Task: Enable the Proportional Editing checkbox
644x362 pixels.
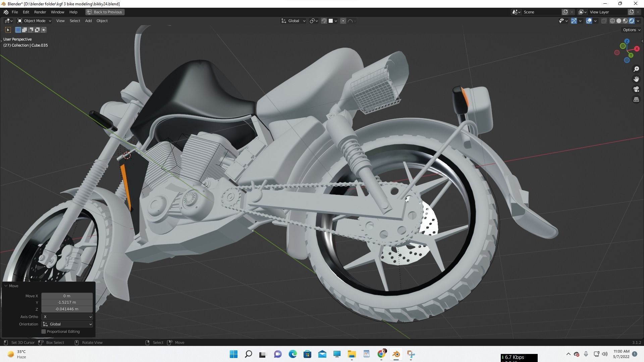Action: (44, 331)
